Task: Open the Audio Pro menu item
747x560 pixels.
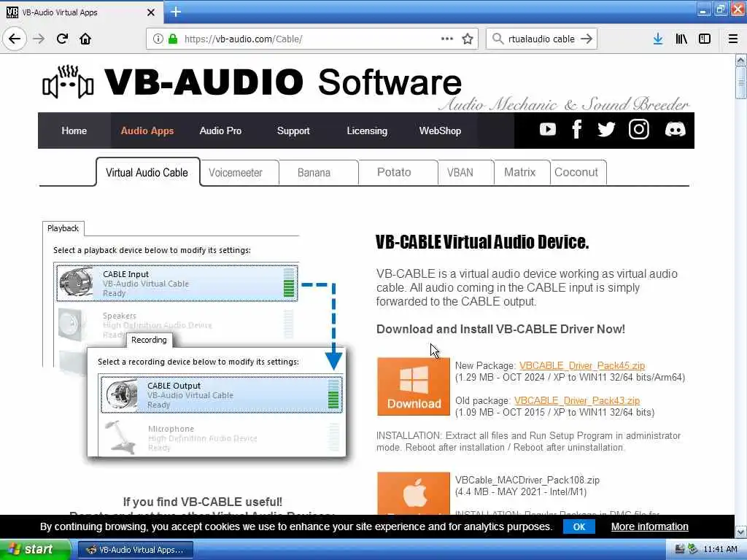Action: tap(220, 131)
